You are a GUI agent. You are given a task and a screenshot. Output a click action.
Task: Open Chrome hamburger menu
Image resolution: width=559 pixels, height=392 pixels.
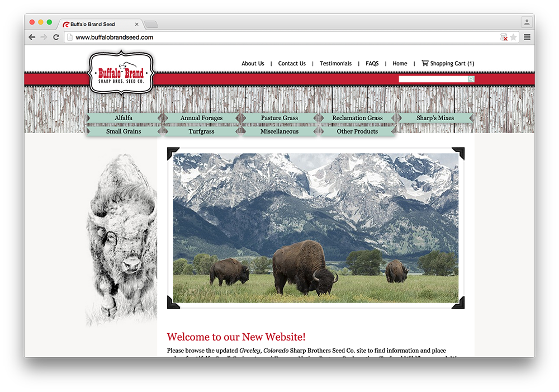tap(527, 37)
